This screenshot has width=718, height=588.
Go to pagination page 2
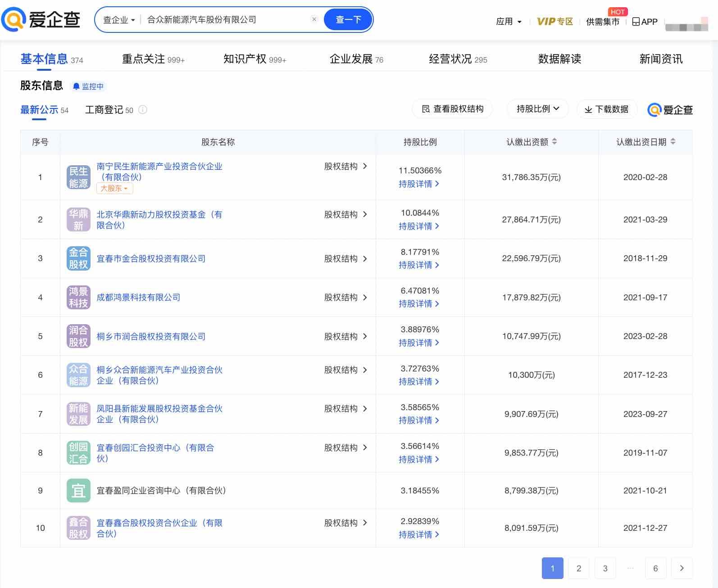[579, 568]
